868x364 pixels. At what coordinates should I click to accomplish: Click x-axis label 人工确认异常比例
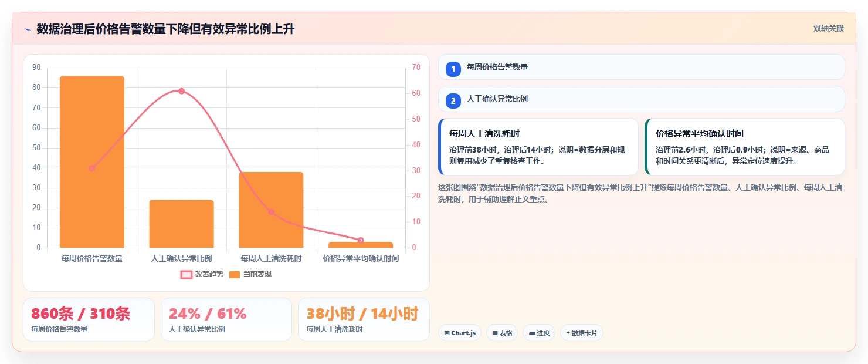tap(181, 258)
